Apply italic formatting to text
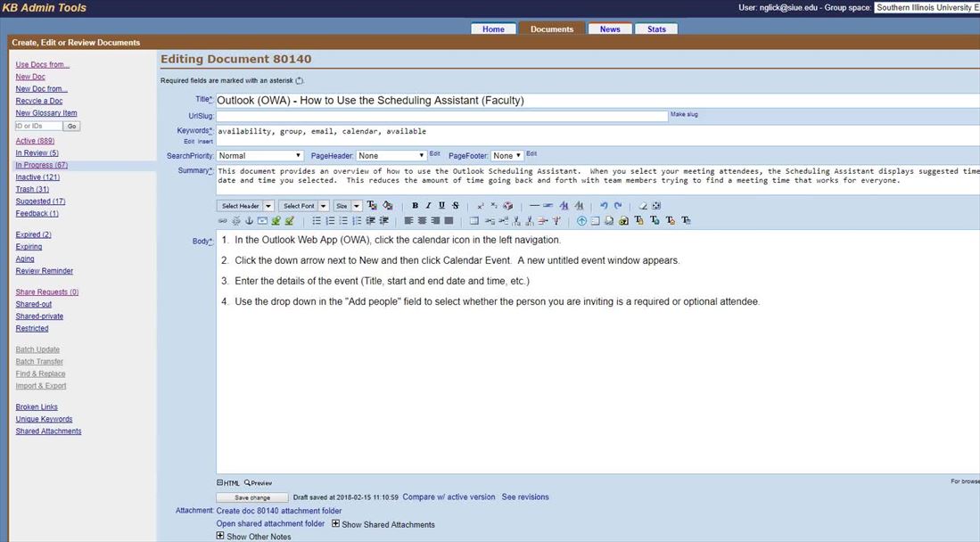The width and height of the screenshot is (980, 542). click(x=428, y=206)
